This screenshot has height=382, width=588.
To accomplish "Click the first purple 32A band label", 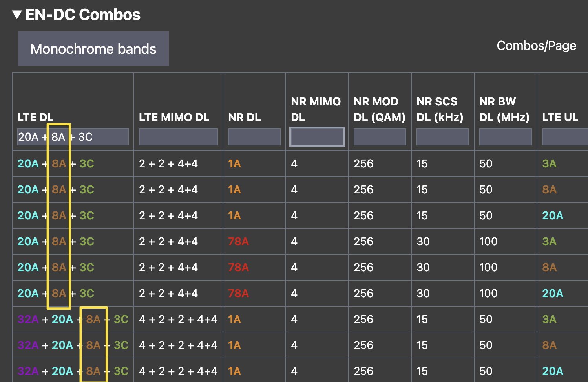I will [x=28, y=319].
